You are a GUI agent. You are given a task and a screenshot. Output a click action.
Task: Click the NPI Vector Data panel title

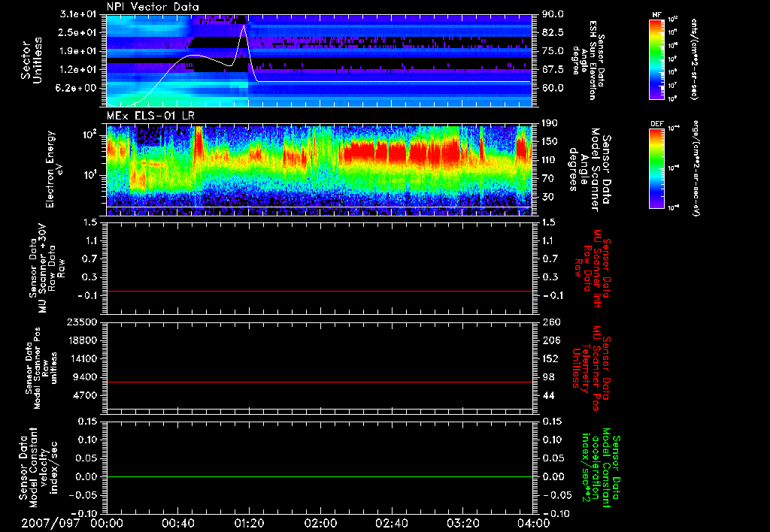click(153, 7)
